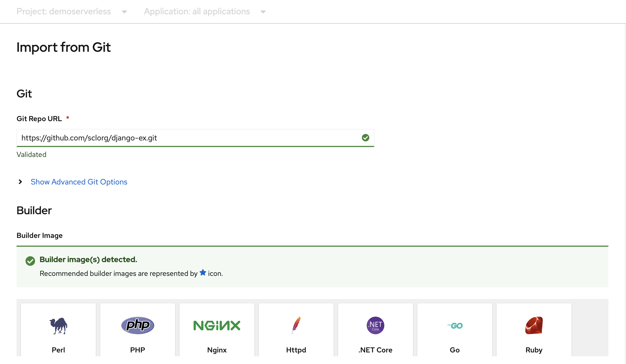
Task: Click the Nginx builder image icon
Action: tap(217, 325)
